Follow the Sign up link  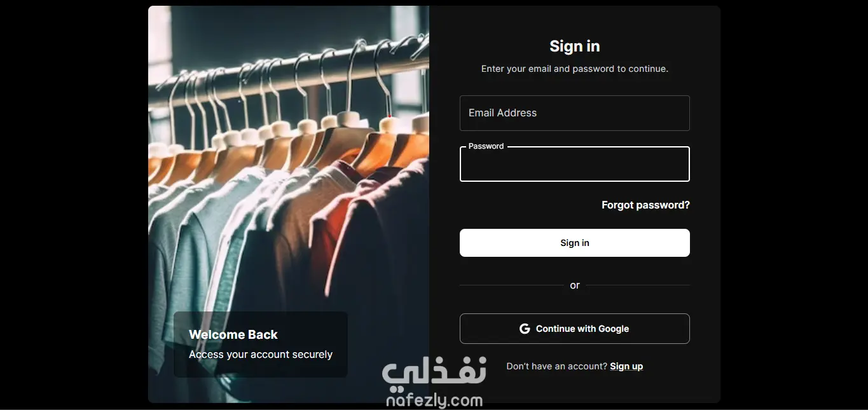click(626, 366)
